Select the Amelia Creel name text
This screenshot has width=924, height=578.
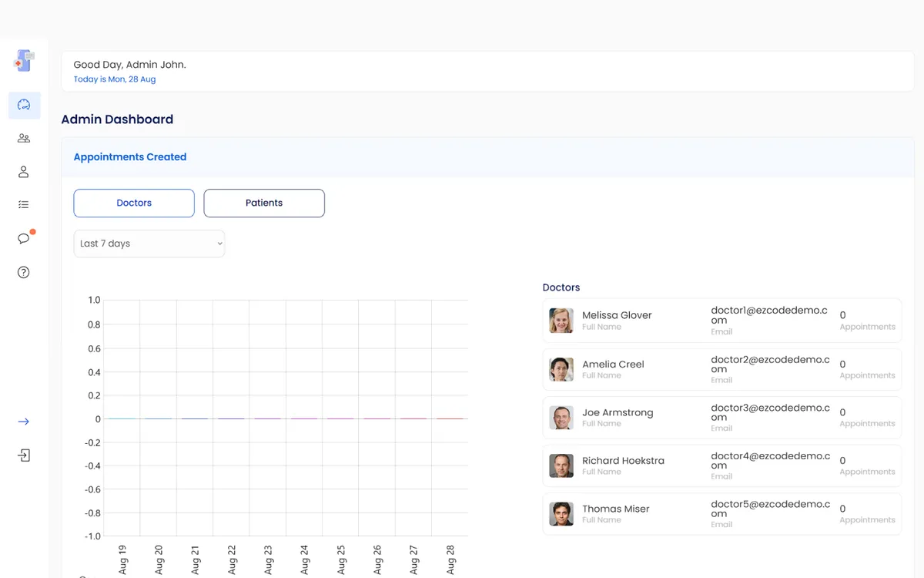[x=613, y=364]
